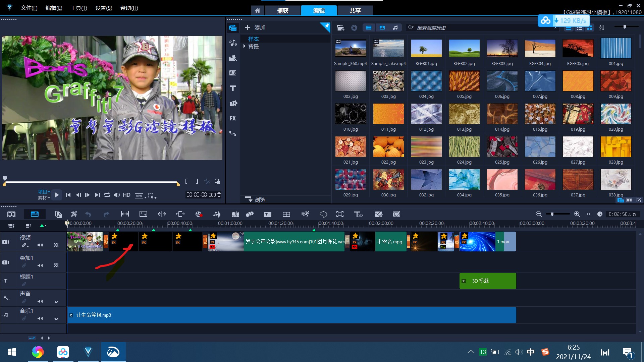Screen dimensions: 644x362
Task: Open the resize/crop mode dropdown in preview
Action: (x=152, y=196)
